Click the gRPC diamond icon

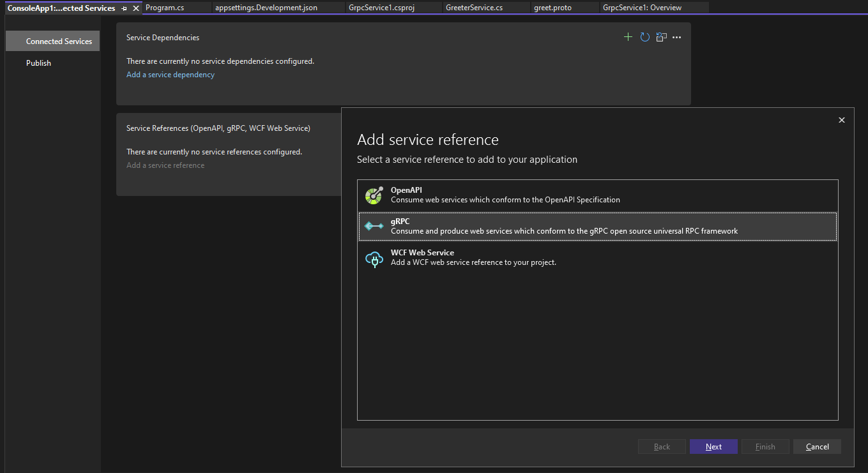(374, 227)
